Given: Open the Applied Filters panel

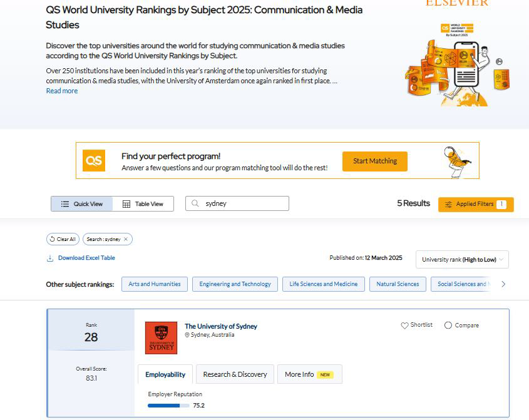Looking at the screenshot, I should (x=476, y=204).
